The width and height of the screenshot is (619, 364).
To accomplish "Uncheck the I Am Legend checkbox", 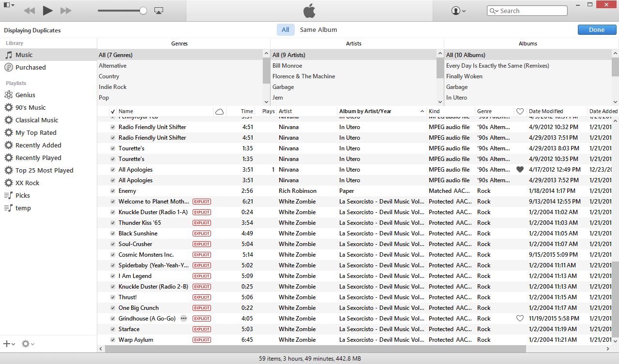I will click(x=113, y=276).
